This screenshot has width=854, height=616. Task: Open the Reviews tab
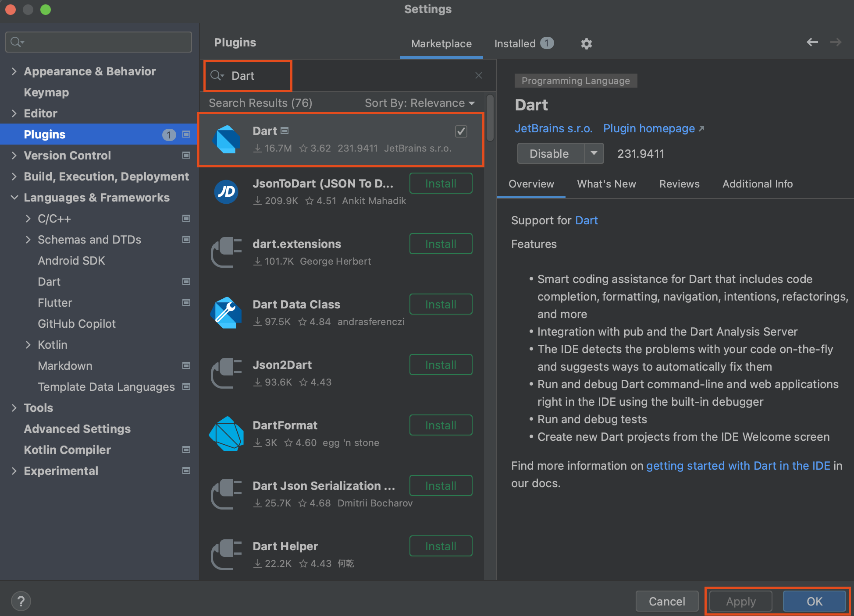coord(680,184)
